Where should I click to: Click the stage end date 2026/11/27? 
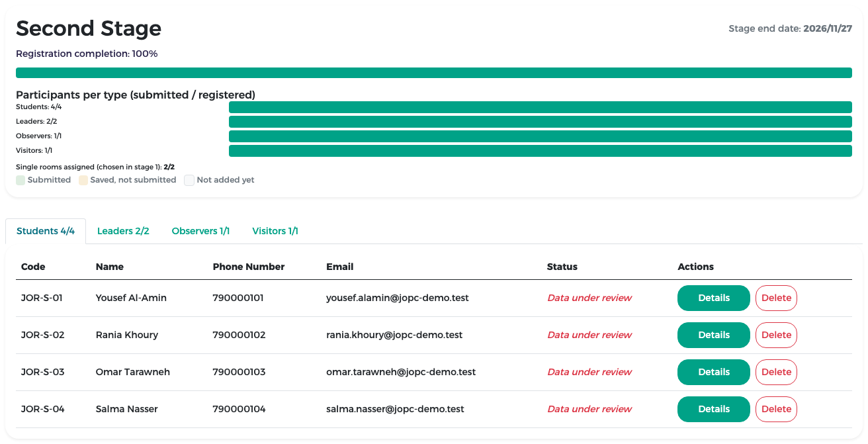click(828, 28)
